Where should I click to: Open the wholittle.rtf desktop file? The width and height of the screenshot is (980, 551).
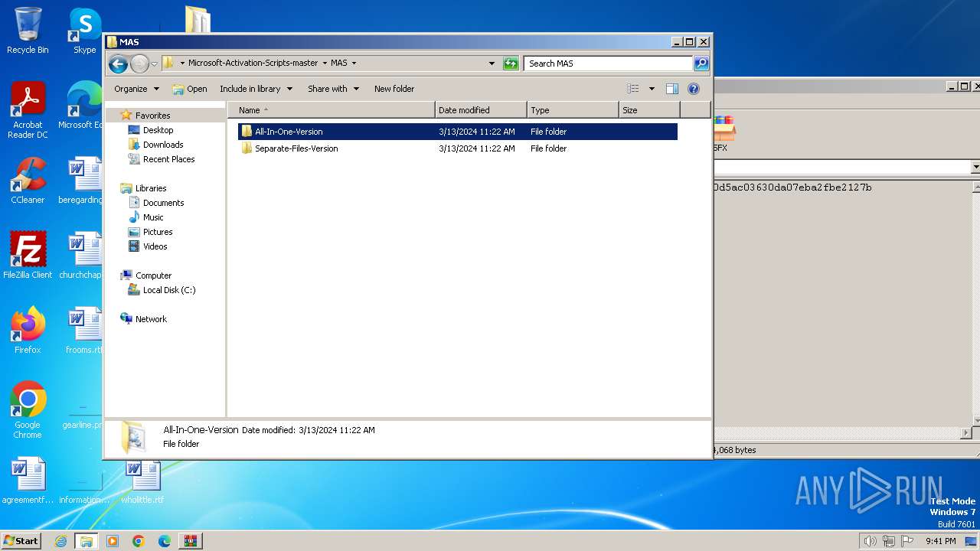142,481
